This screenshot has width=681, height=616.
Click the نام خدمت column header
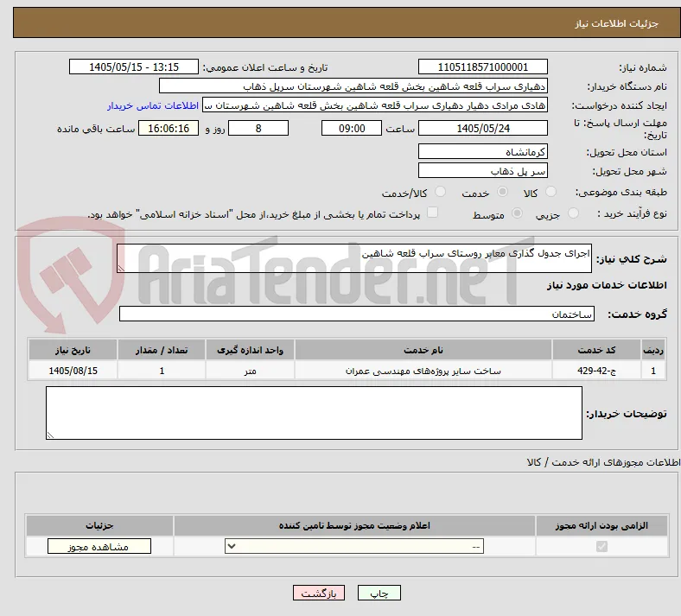tap(423, 350)
